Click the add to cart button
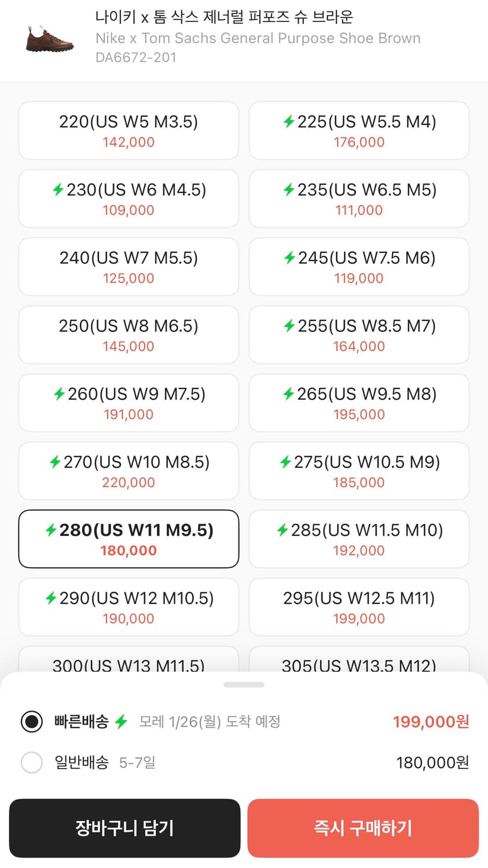 [x=124, y=828]
